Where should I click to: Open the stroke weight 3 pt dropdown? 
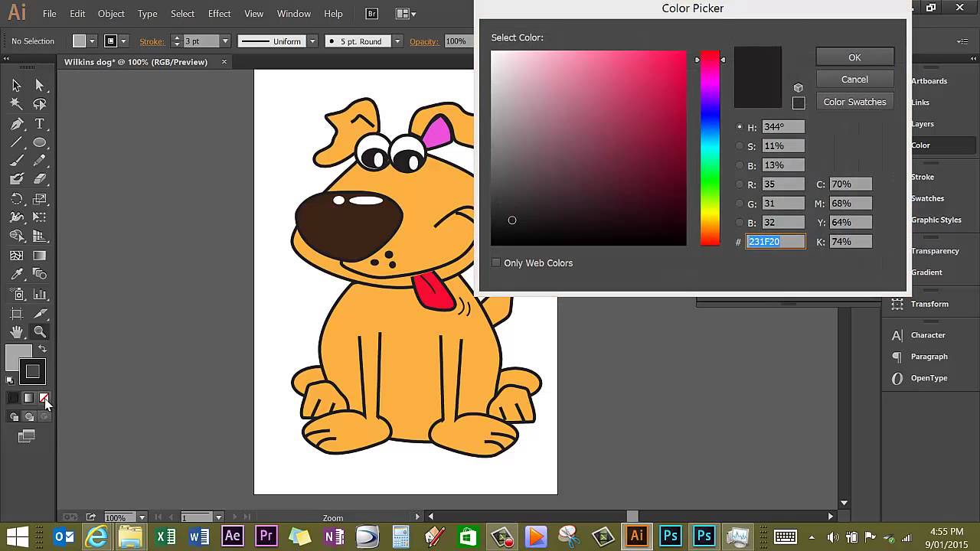(225, 41)
